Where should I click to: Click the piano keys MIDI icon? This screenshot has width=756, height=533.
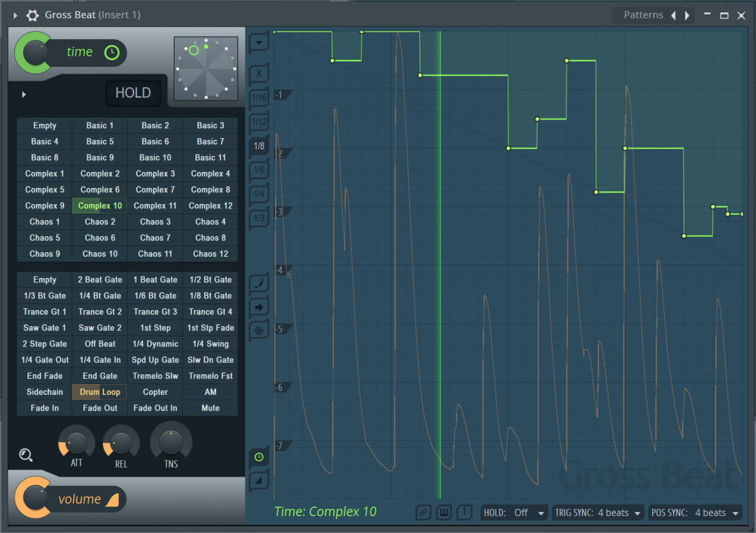pos(443,512)
